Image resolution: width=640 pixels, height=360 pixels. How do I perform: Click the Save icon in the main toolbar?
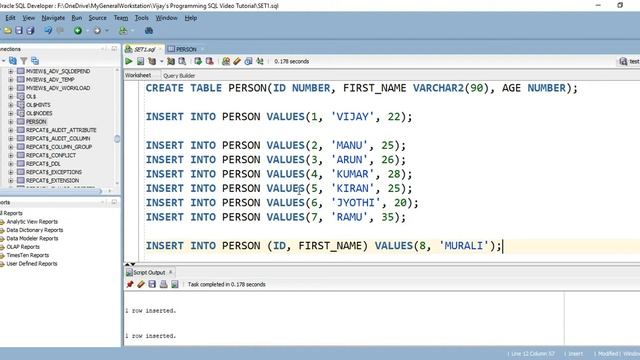click(19, 31)
